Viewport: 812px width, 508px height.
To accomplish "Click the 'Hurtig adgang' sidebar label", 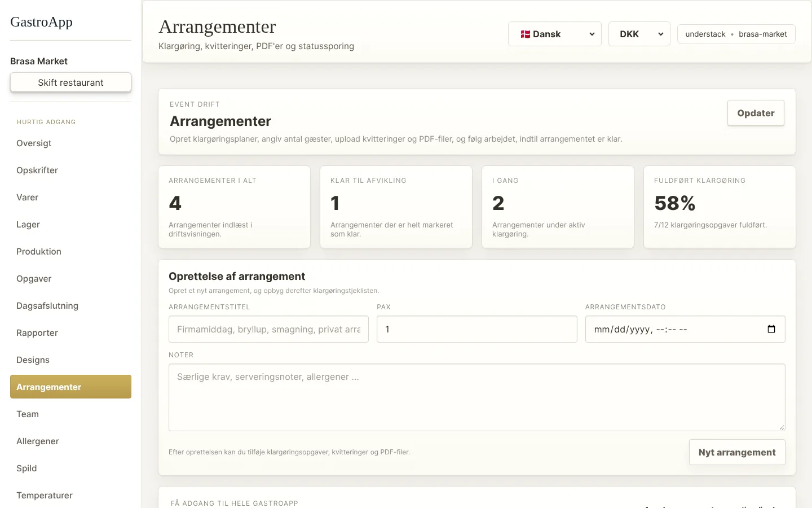I will coord(46,122).
